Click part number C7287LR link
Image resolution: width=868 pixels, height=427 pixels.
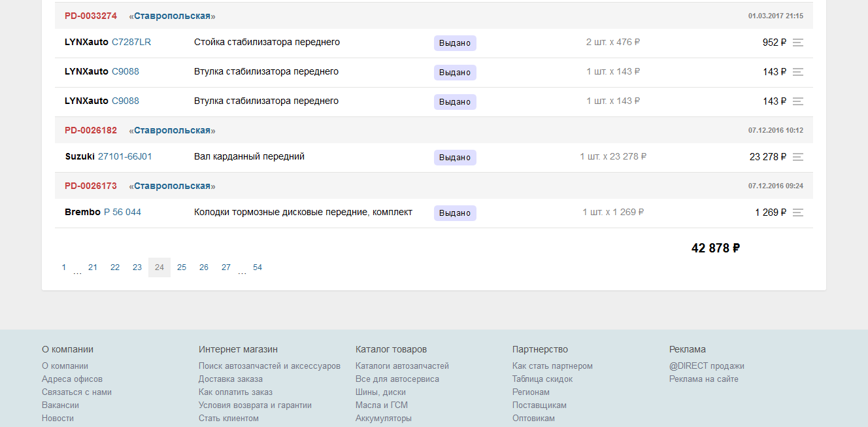pos(131,42)
